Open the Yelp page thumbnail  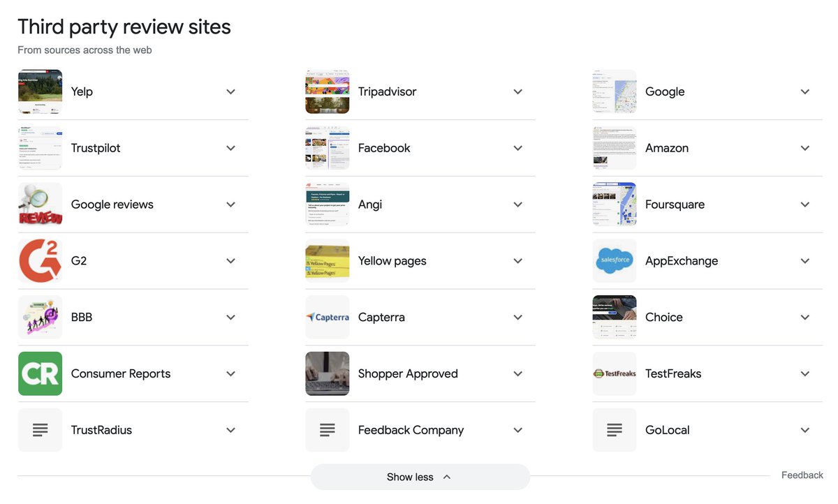[x=40, y=91]
